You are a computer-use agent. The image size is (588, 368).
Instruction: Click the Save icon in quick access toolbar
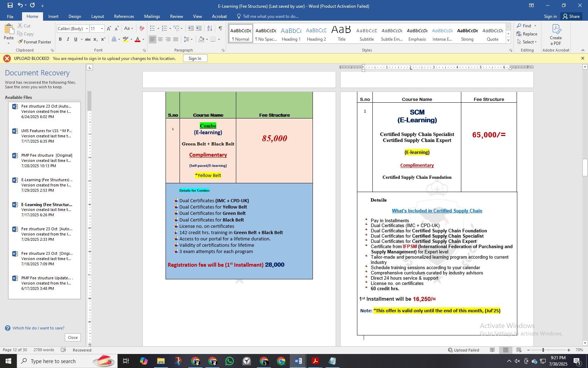click(10, 5)
